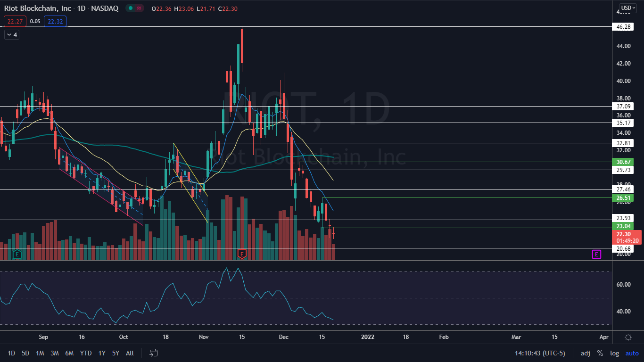Image resolution: width=644 pixels, height=362 pixels.
Task: Click the purple upcoming earnings marker
Action: click(596, 255)
